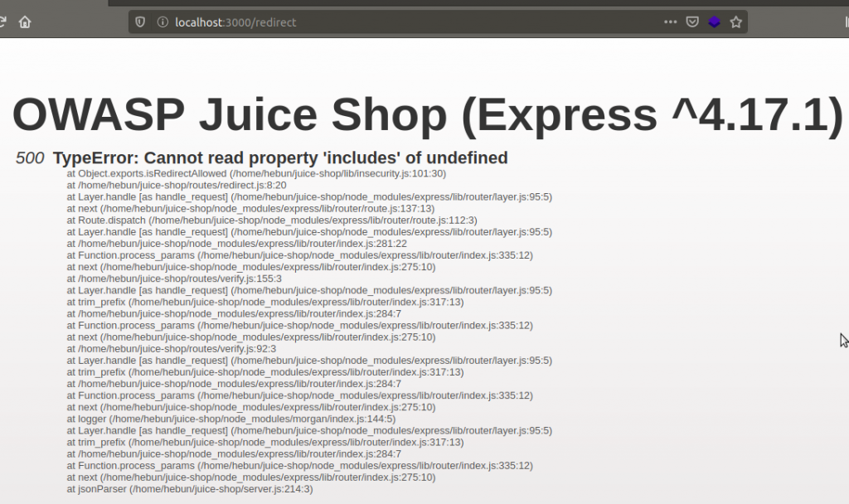The height and width of the screenshot is (504, 849).
Task: Select the routes/verify.js:155:3 stack line
Action: point(174,279)
